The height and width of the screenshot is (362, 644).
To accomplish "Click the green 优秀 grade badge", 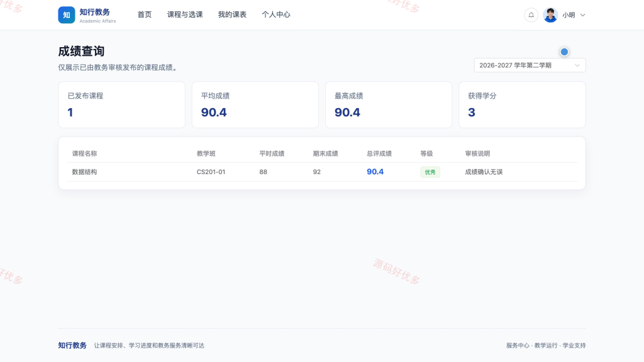I will pos(430,172).
